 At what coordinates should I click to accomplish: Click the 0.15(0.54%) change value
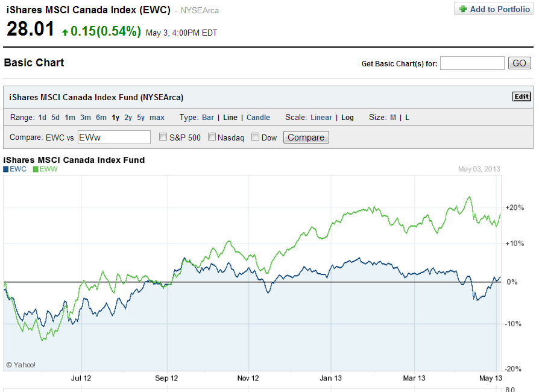point(106,31)
